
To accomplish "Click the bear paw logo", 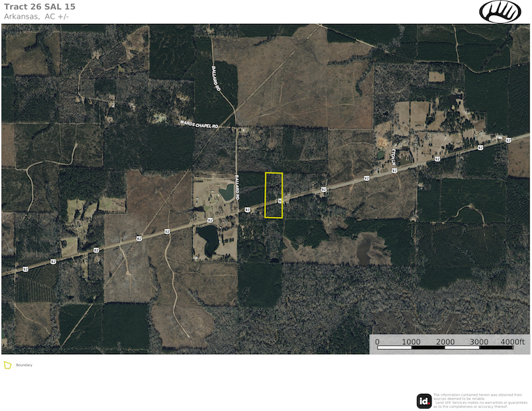I will tap(501, 12).
